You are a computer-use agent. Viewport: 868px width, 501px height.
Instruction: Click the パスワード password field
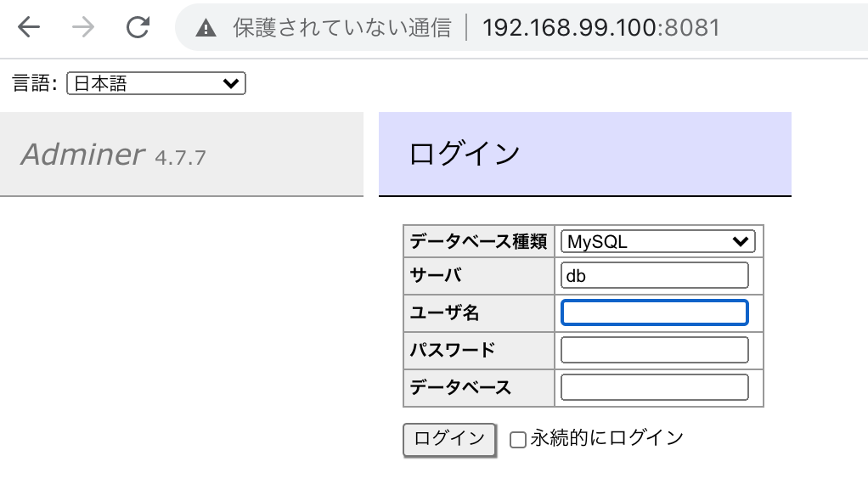[x=654, y=350]
